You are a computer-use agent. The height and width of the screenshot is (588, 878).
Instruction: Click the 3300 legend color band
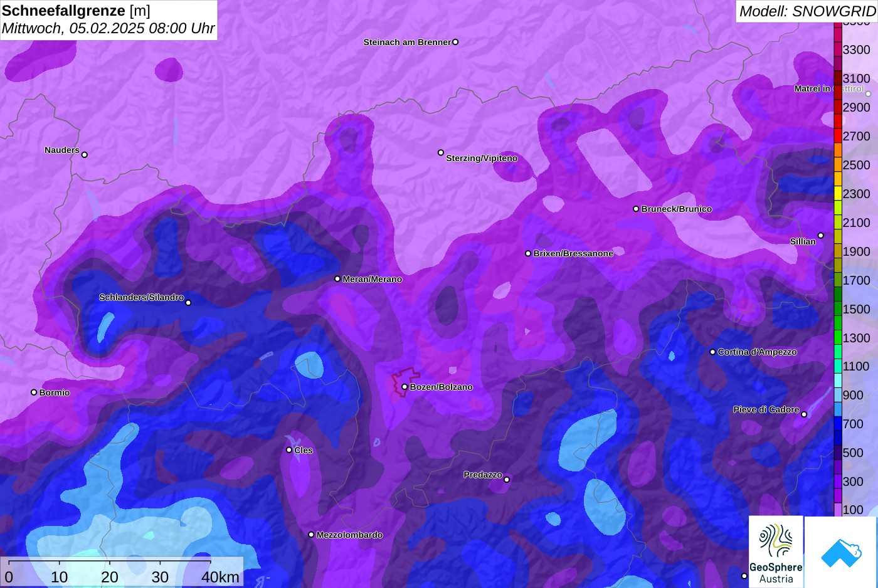pos(838,50)
